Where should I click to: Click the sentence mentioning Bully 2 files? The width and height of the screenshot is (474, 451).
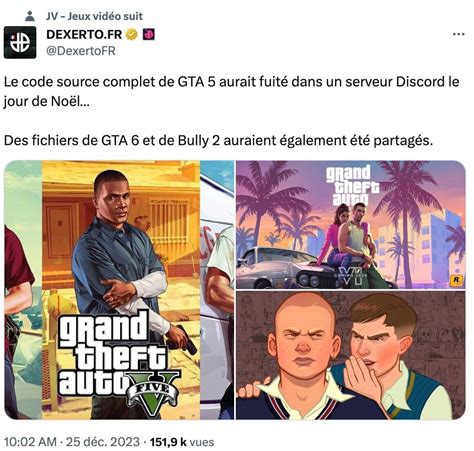(x=218, y=141)
